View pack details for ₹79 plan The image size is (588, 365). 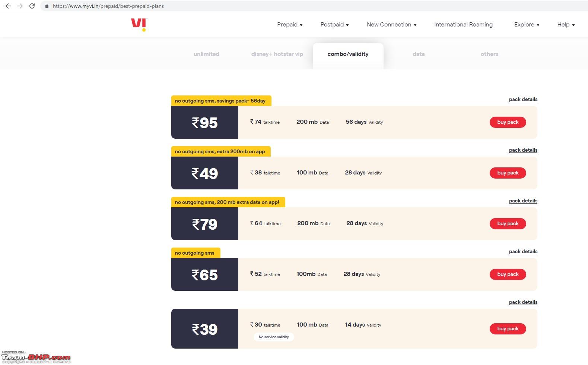point(523,201)
